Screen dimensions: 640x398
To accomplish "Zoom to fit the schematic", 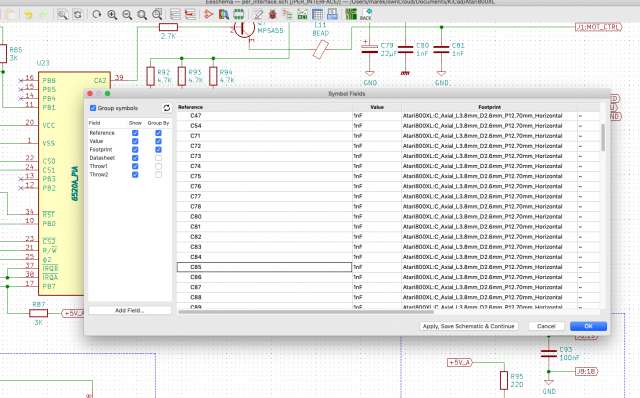I will click(x=142, y=15).
